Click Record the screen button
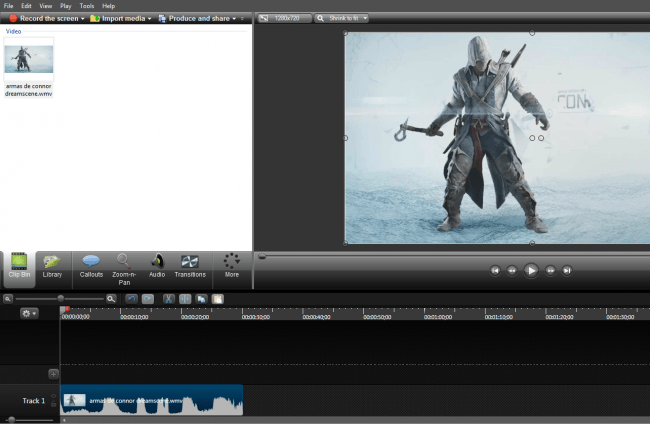 (44, 18)
